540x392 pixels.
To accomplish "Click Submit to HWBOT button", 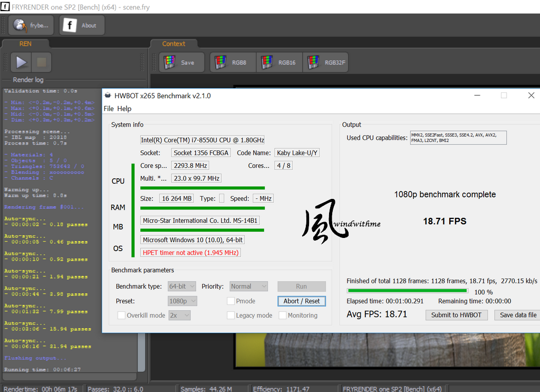I will pyautogui.click(x=456, y=315).
